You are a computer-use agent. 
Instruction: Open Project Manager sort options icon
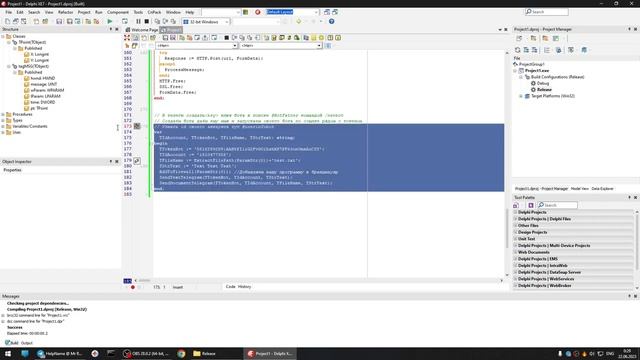tap(571, 50)
